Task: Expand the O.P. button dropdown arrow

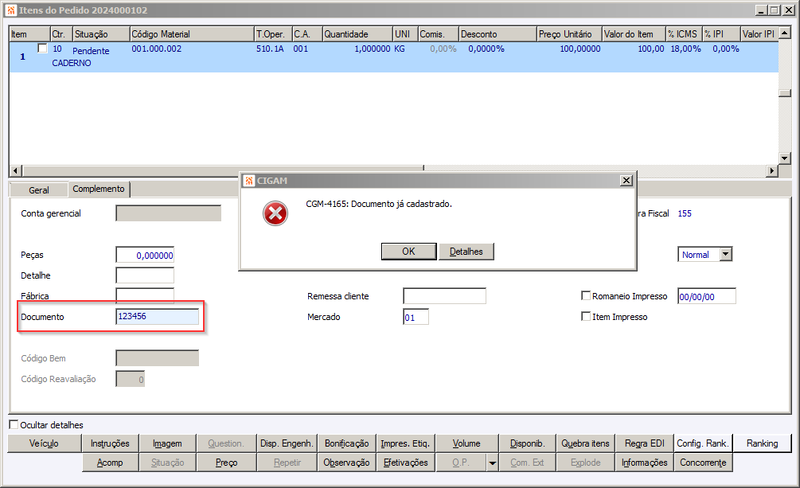Action: pos(492,463)
